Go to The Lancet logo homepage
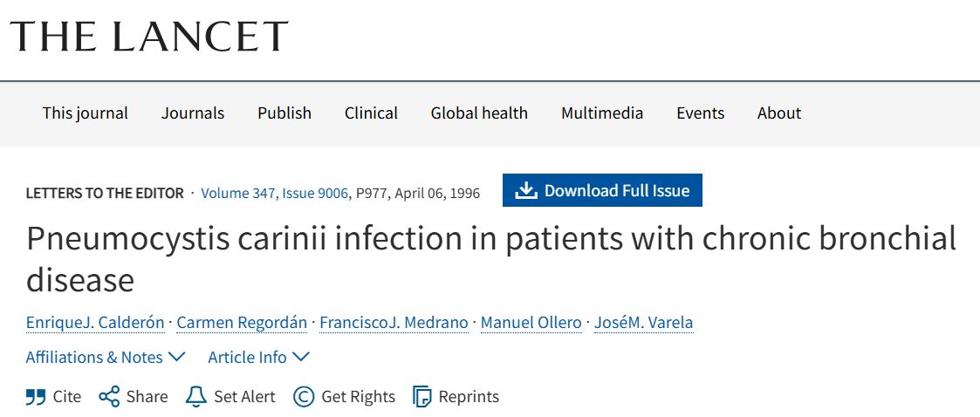Screen dimensions: 980x417 [x=149, y=37]
